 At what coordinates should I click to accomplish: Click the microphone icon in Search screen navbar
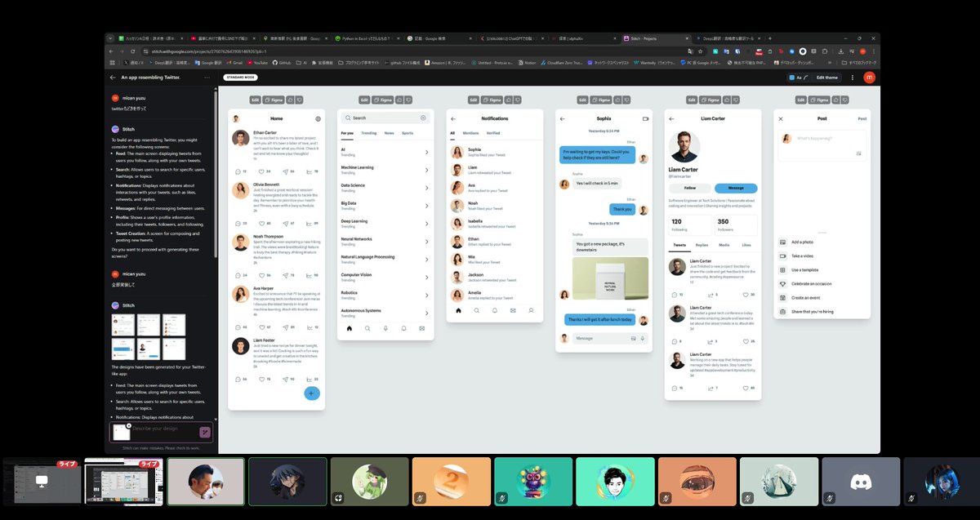coord(385,328)
